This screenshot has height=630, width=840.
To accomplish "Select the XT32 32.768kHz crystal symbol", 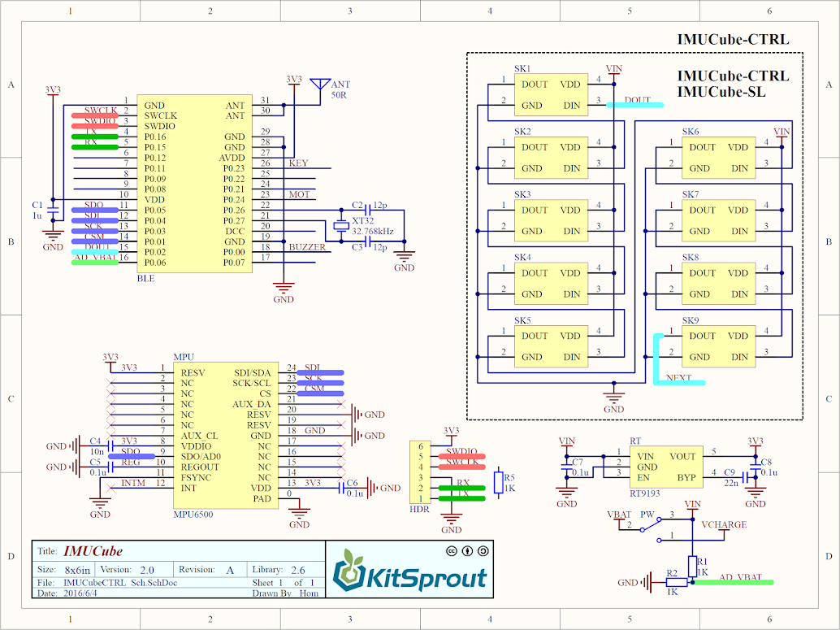I will [340, 226].
